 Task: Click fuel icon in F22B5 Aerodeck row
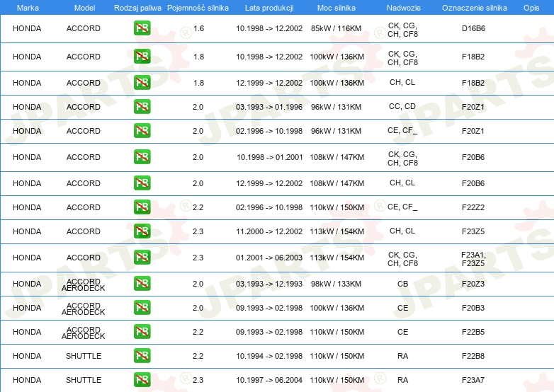[x=142, y=332]
